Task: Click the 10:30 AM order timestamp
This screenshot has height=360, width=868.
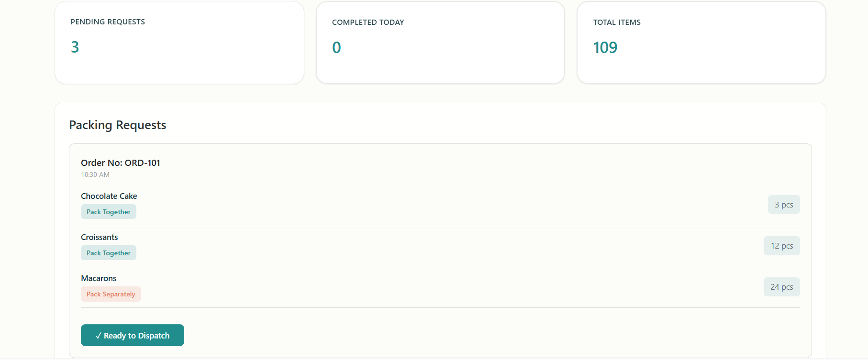Action: tap(95, 175)
